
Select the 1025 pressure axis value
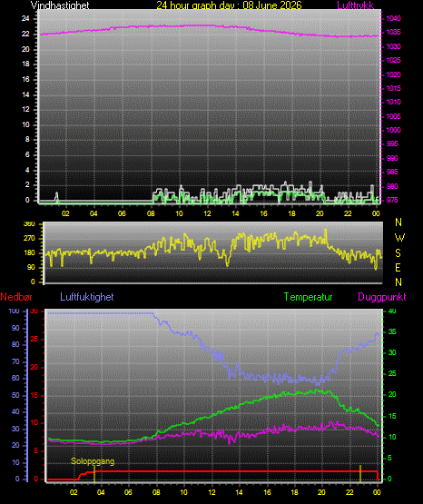pos(393,61)
